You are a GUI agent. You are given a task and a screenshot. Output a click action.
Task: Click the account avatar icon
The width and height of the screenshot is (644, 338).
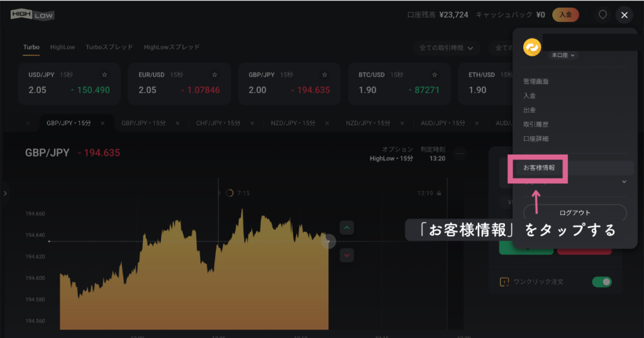pos(533,47)
